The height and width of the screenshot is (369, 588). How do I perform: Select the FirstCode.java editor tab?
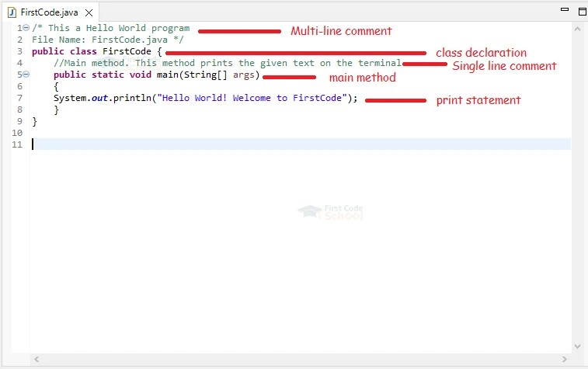(x=50, y=12)
